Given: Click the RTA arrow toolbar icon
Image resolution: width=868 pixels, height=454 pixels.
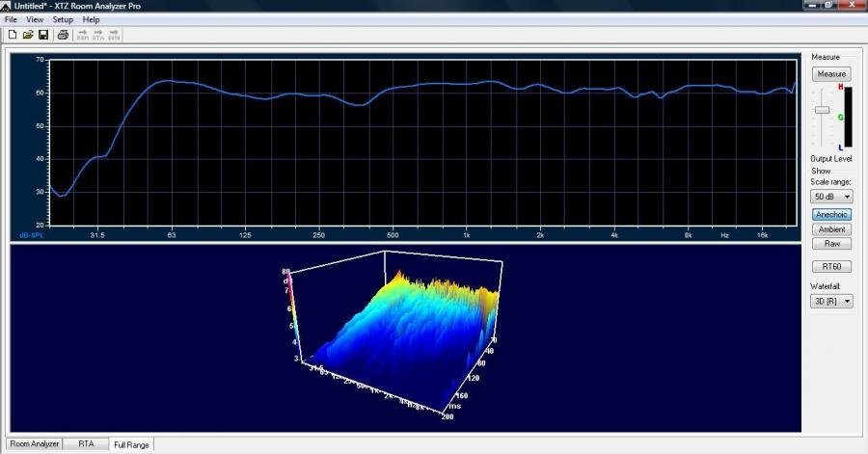Looking at the screenshot, I should coord(98,36).
